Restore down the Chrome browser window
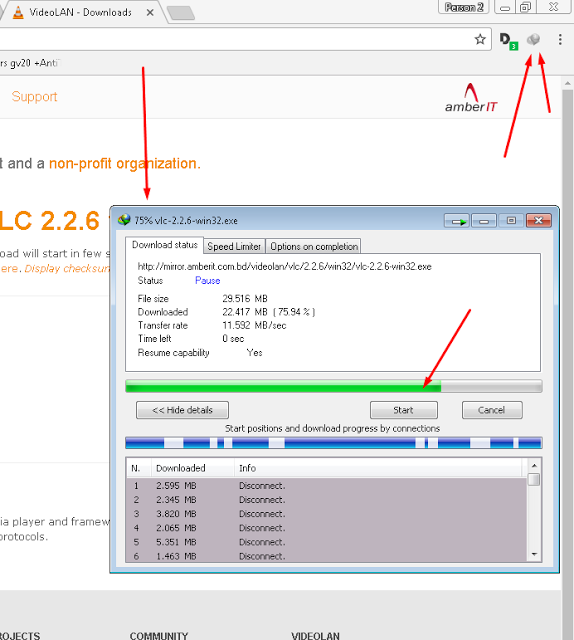574x640 pixels. [x=526, y=7]
